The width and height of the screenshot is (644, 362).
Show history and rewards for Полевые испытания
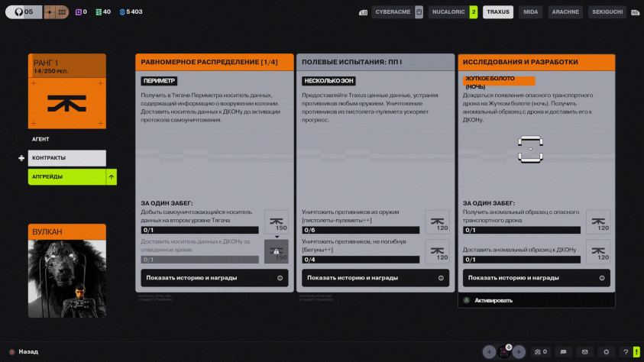(375, 278)
